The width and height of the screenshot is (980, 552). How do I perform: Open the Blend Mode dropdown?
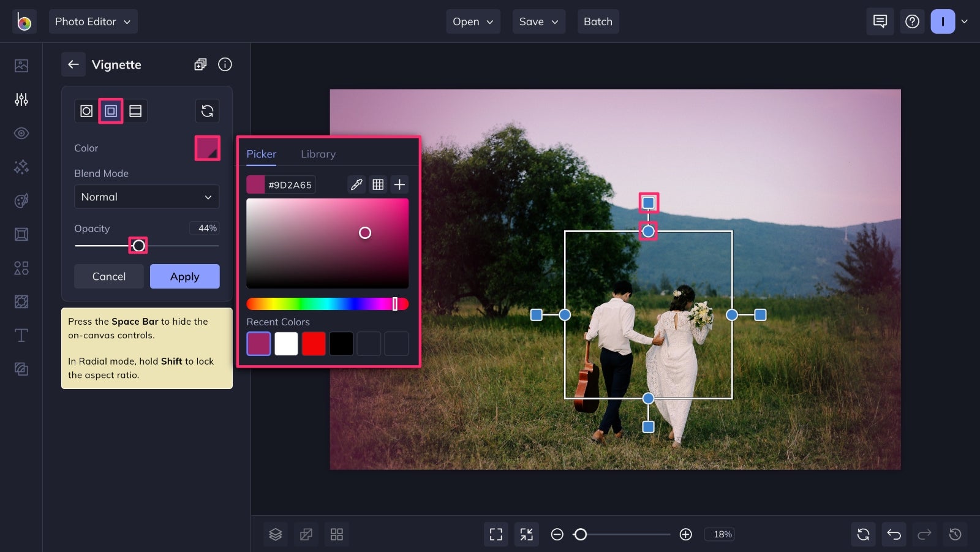click(x=146, y=197)
